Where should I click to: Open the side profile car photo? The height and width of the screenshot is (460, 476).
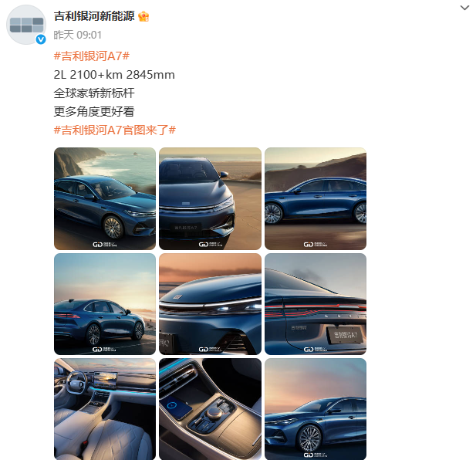tap(316, 198)
